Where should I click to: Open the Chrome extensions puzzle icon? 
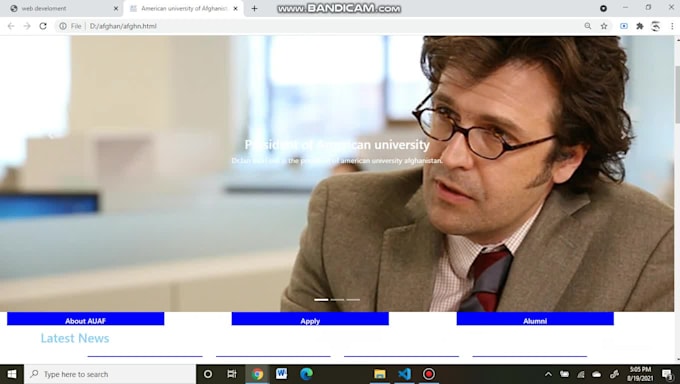[640, 26]
